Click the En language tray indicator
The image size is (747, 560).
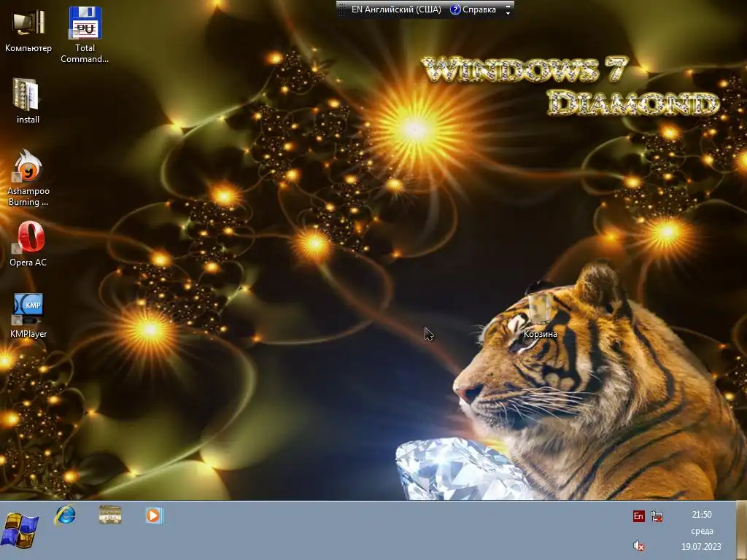coord(638,516)
